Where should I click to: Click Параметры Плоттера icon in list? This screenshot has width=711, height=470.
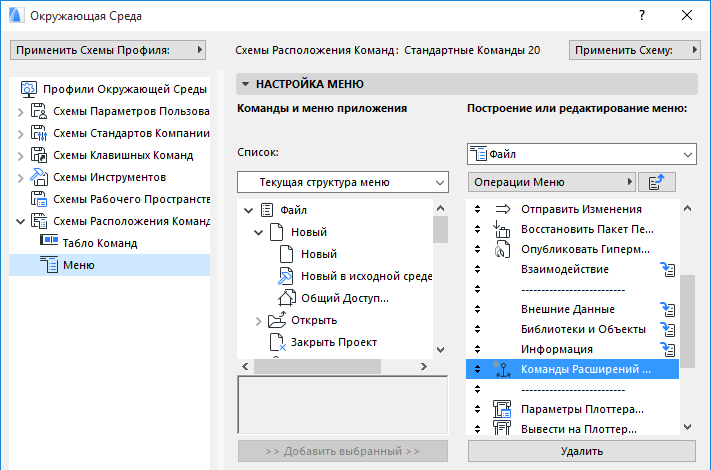tap(503, 409)
